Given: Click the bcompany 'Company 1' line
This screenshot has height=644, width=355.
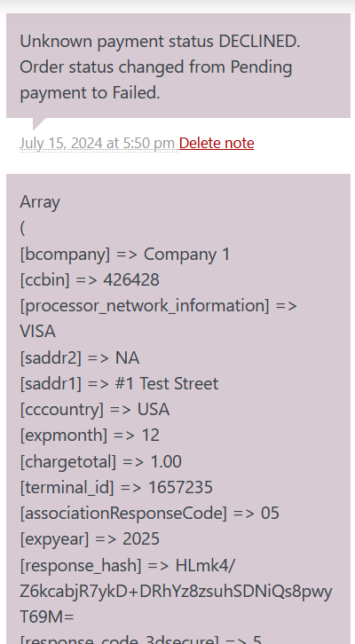Looking at the screenshot, I should point(125,255).
